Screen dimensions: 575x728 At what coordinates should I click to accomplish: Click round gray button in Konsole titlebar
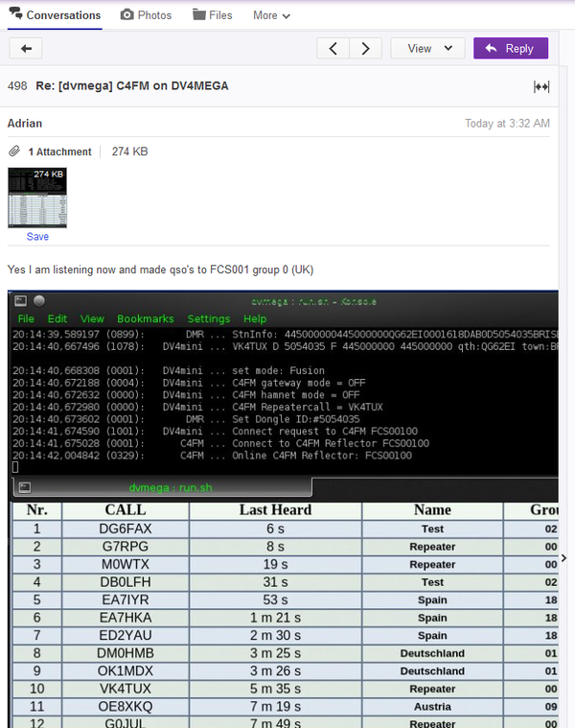pyautogui.click(x=39, y=301)
